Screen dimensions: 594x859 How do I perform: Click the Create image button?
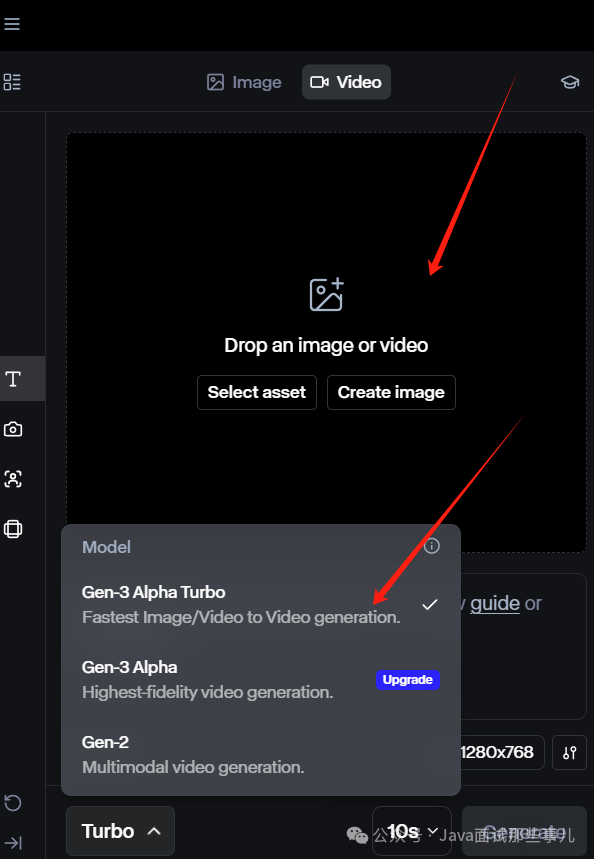pyautogui.click(x=391, y=392)
